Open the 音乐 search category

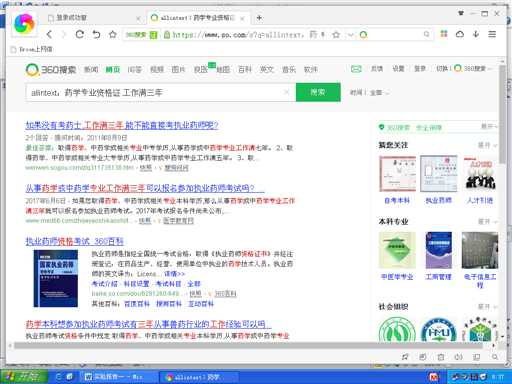click(x=289, y=70)
